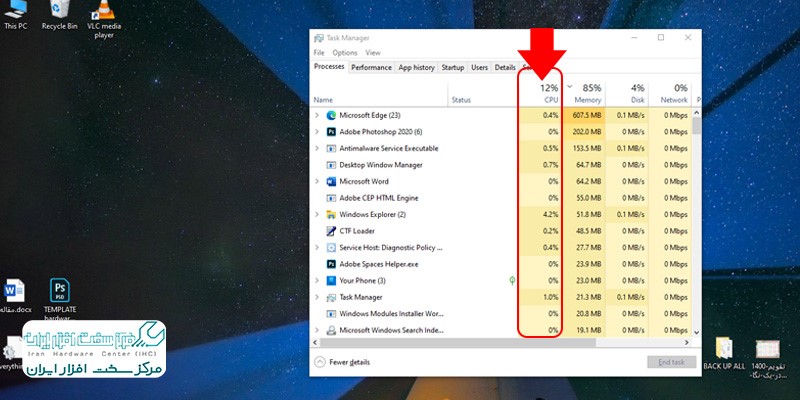
Task: Click the Task Manager process row icon
Action: (x=331, y=297)
